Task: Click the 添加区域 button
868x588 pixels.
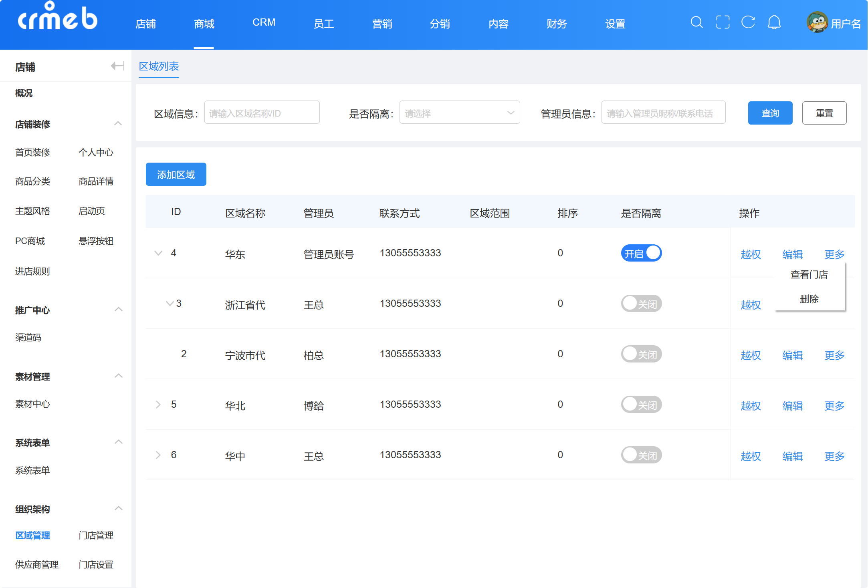Action: [176, 174]
